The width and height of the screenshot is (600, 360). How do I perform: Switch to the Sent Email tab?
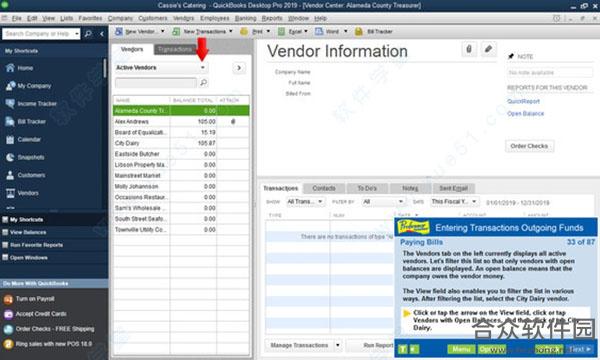click(453, 188)
